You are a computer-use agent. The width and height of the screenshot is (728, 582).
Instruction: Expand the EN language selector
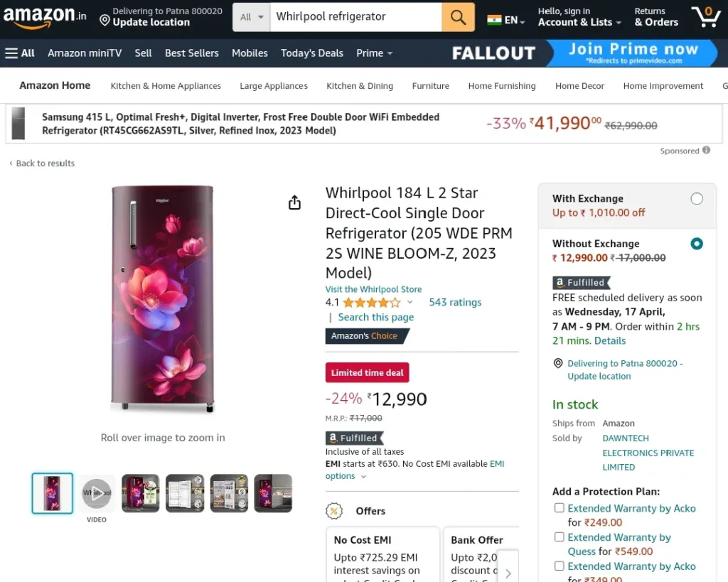pyautogui.click(x=506, y=20)
